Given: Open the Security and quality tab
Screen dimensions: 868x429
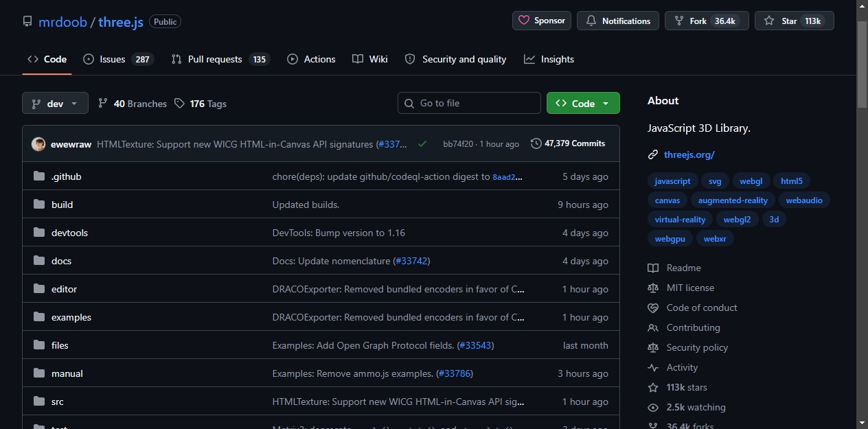Looking at the screenshot, I should click(x=455, y=59).
